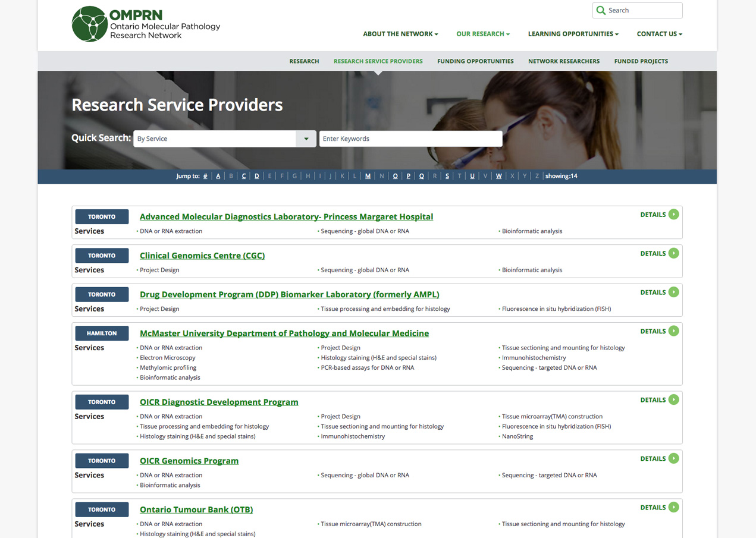Click the search magnifier icon
The image size is (756, 538).
pyautogui.click(x=601, y=11)
